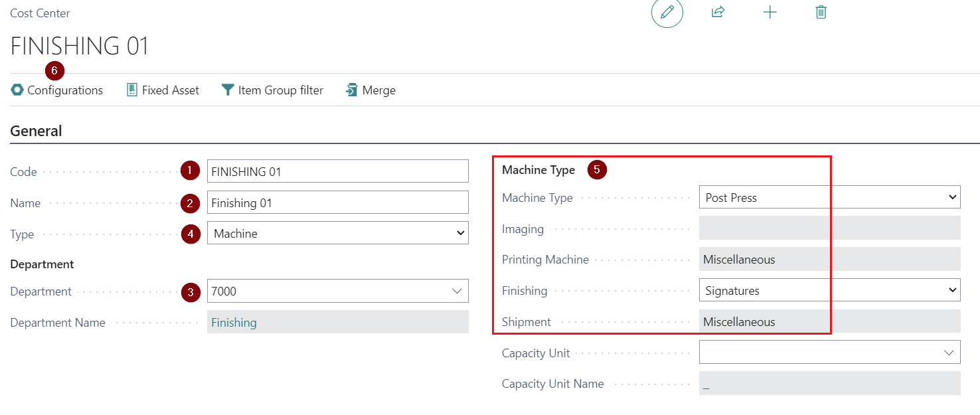Screen dimensions: 980x415
Task: Open the Type dropdown showing Machine
Action: (x=338, y=233)
